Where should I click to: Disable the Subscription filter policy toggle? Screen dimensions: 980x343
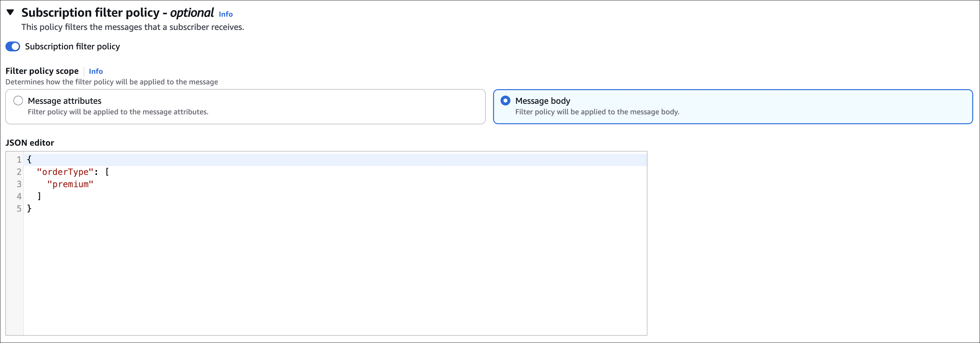pos(13,46)
